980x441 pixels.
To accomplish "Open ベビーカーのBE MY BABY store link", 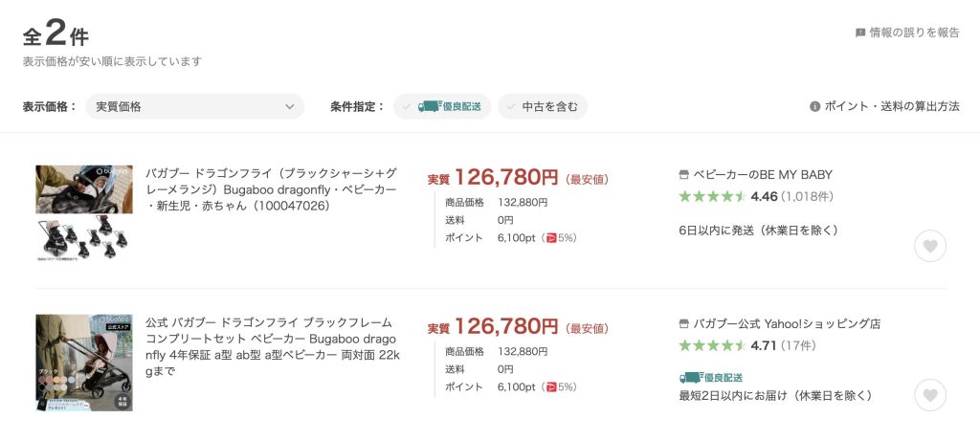I will coord(763,175).
